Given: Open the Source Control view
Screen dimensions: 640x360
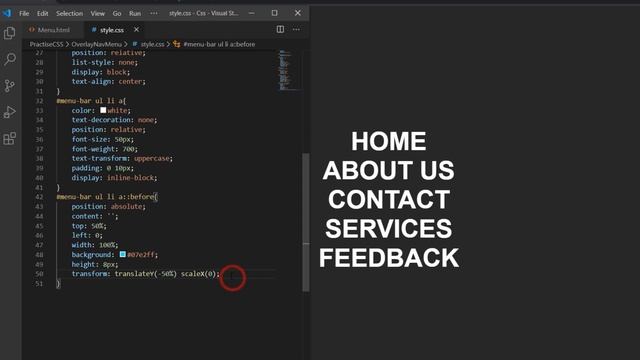Looking at the screenshot, I should click(9, 86).
